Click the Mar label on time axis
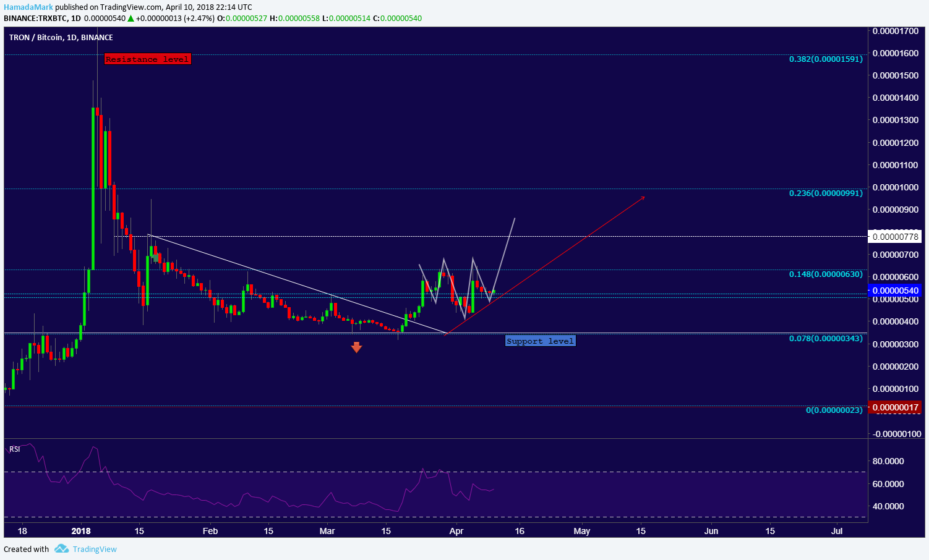Image resolution: width=929 pixels, height=560 pixels. point(327,531)
